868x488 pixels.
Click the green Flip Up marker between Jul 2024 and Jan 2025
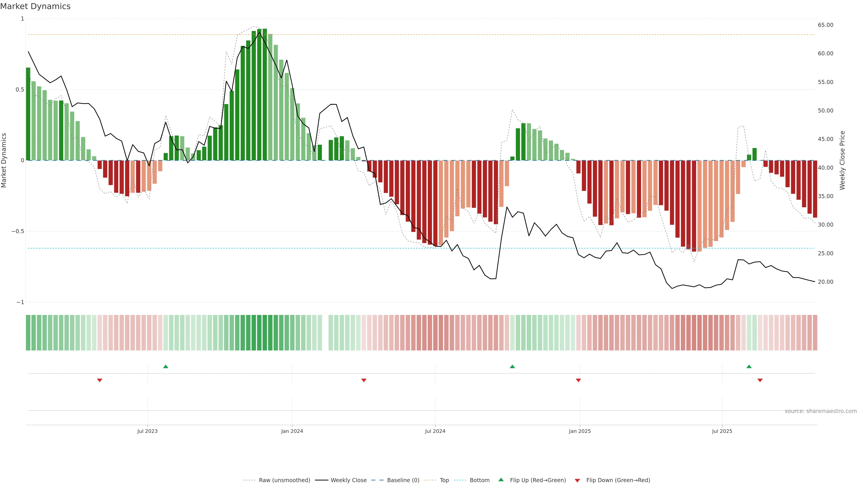pyautogui.click(x=512, y=366)
